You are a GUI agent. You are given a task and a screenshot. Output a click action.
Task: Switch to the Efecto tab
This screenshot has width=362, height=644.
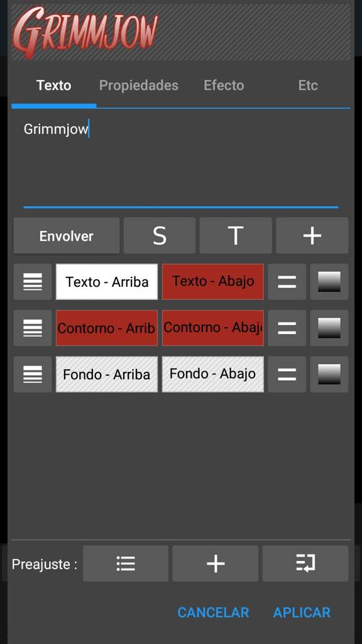click(x=224, y=86)
